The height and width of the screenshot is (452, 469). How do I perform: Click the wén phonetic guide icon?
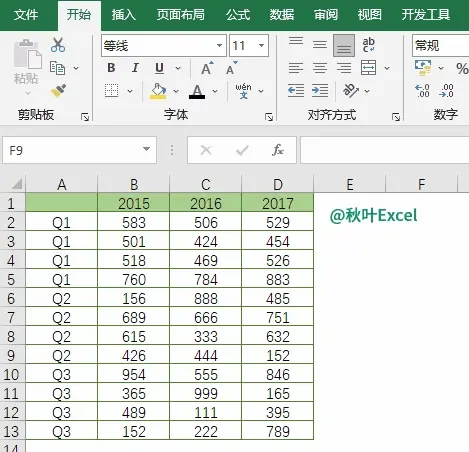point(243,91)
